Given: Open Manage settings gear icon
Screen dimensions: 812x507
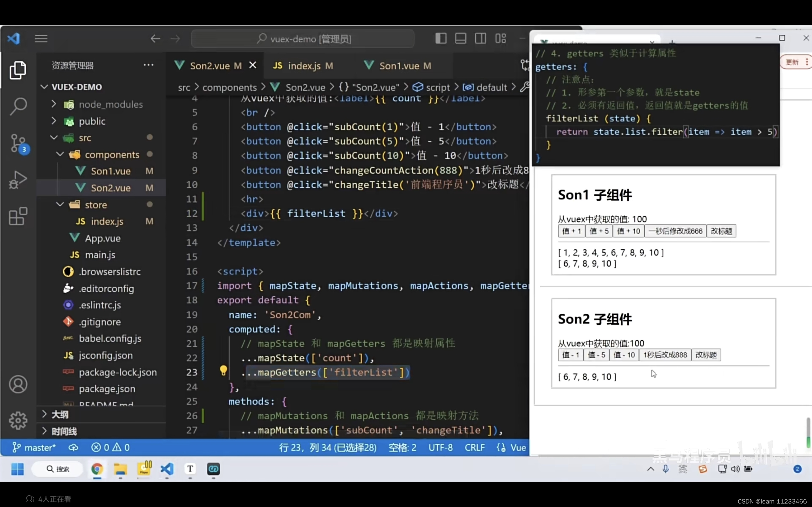Looking at the screenshot, I should click(18, 420).
